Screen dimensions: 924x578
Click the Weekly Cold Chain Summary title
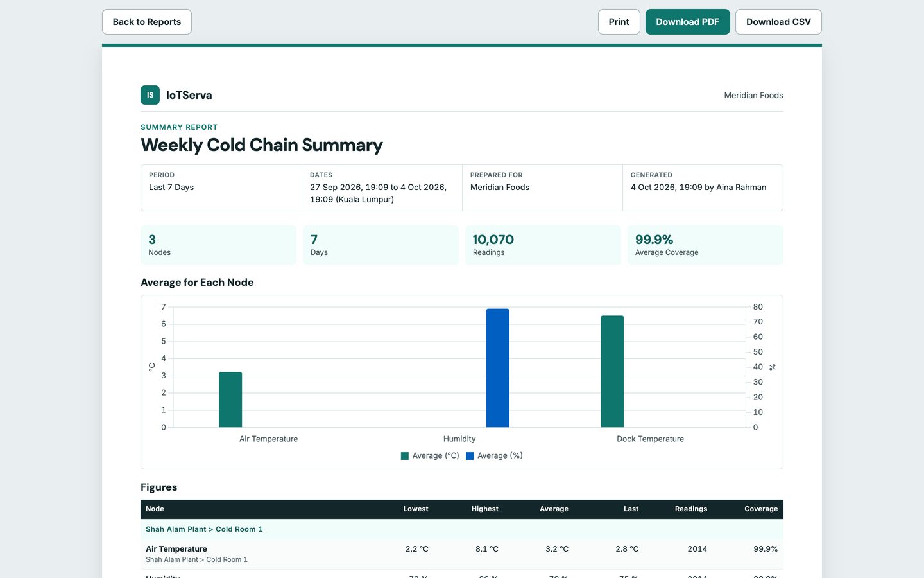(x=262, y=145)
